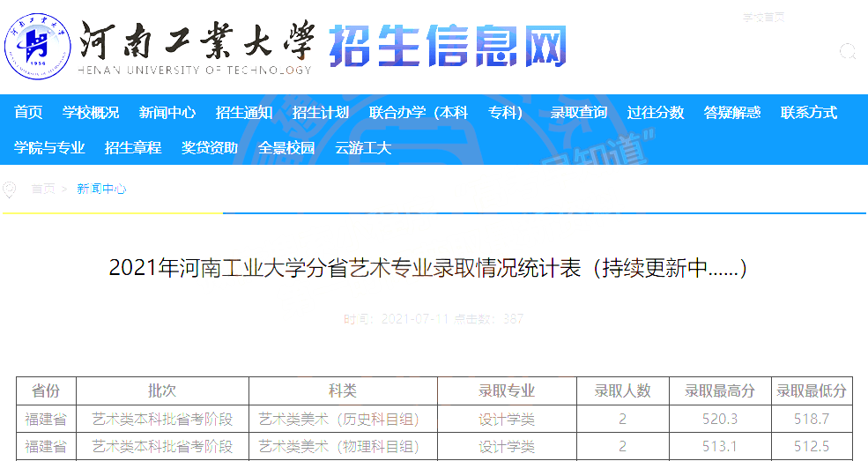Viewport: 868px width, 461px height.
Task: Click the highest score 513.1 cell
Action: tap(720, 446)
